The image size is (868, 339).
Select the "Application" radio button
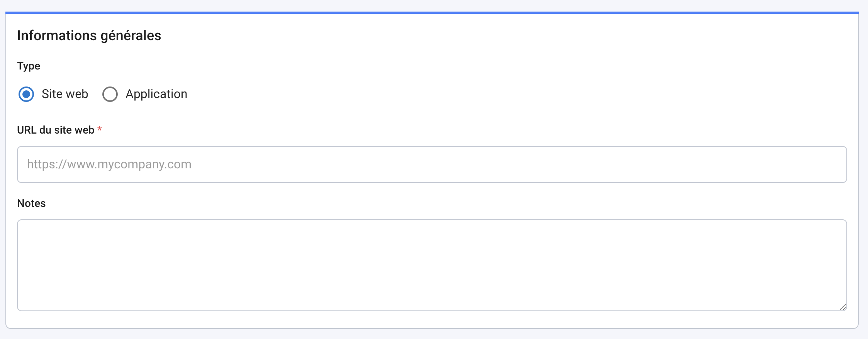click(110, 94)
